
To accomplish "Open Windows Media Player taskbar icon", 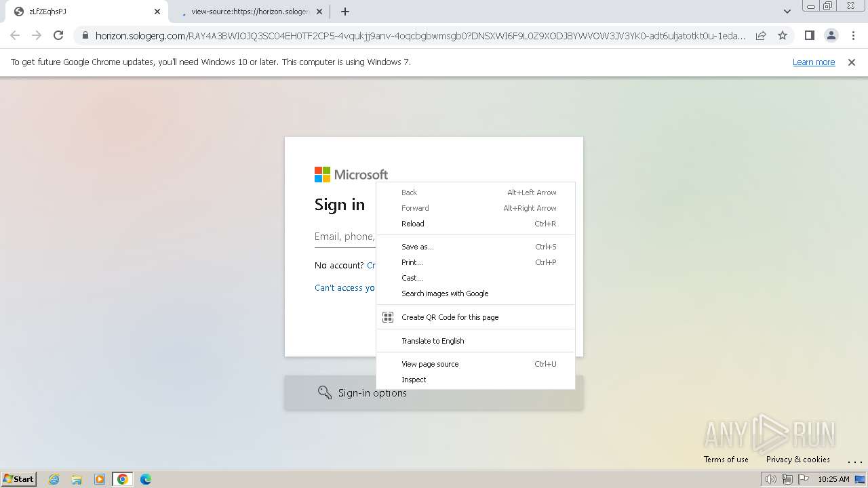I will [100, 479].
